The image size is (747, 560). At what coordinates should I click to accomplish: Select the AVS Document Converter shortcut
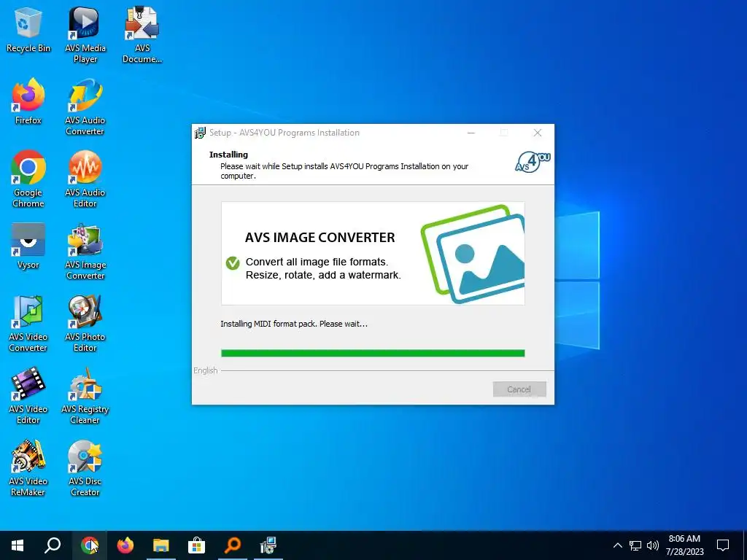click(142, 35)
